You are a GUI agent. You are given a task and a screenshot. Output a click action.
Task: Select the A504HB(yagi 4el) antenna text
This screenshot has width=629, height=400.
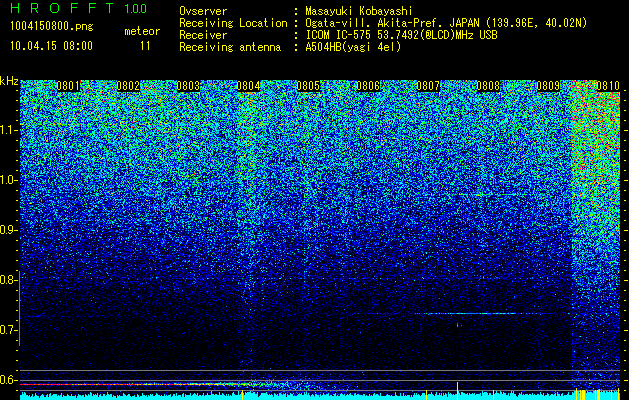click(353, 47)
